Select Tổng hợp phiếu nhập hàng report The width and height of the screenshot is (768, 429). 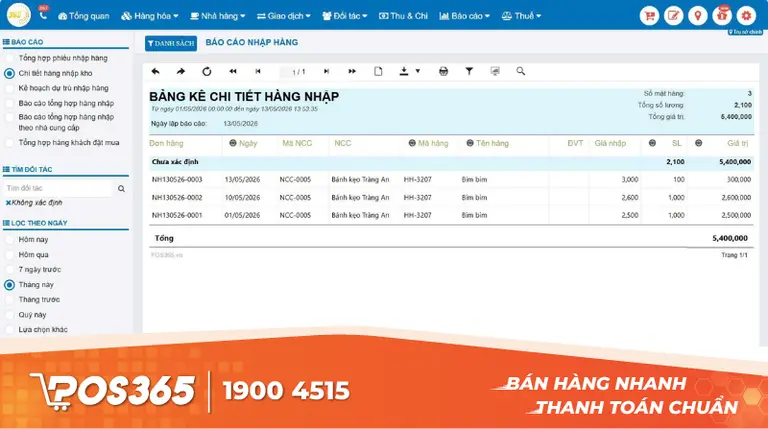[x=56, y=58]
